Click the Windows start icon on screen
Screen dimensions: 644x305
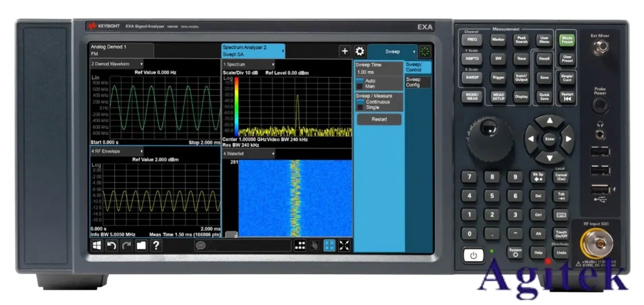point(97,245)
